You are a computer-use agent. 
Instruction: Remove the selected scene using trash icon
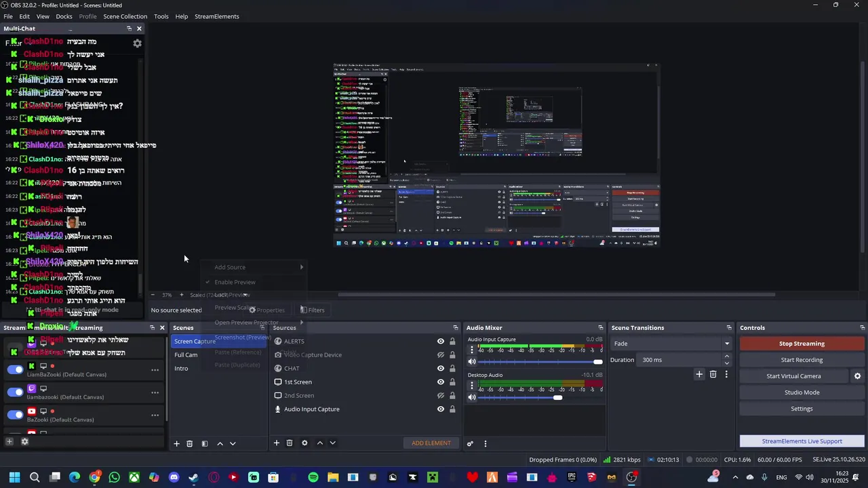tap(189, 443)
